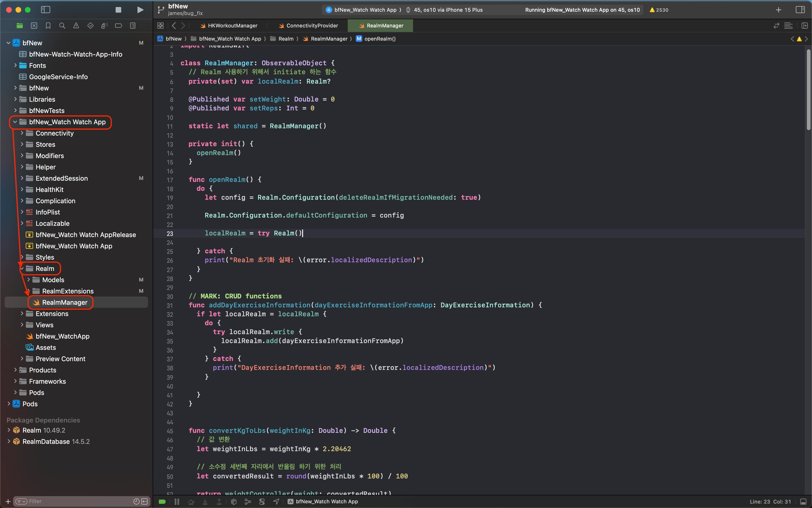This screenshot has height=508, width=812.
Task: Click the 2530 warnings indicator
Action: pos(659,10)
